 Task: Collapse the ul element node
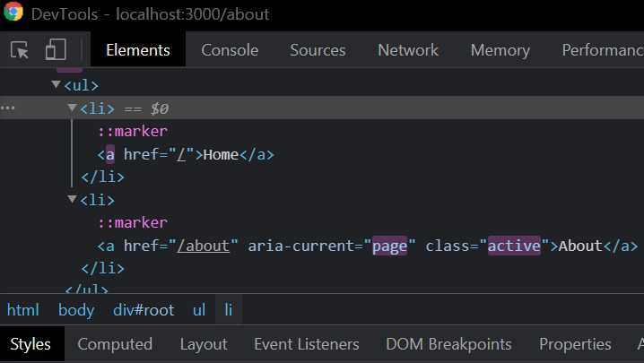tap(56, 84)
